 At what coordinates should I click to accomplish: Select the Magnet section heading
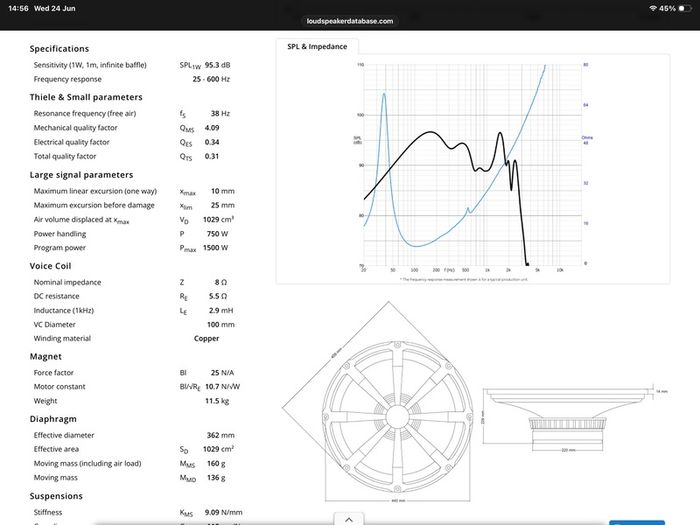[x=46, y=356]
